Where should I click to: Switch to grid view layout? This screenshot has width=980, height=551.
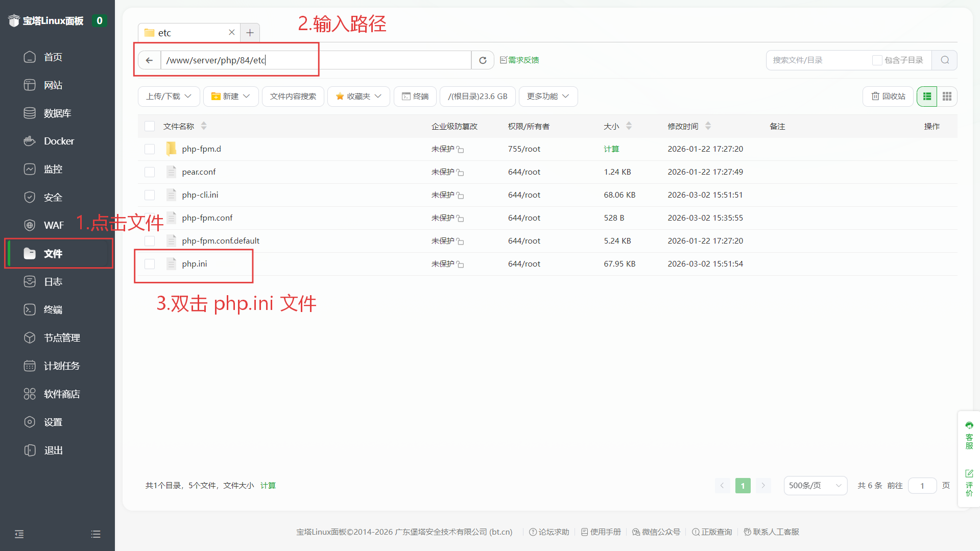coord(947,97)
